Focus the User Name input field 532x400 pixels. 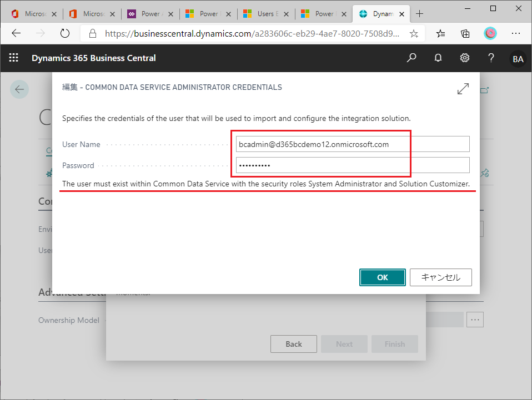coord(353,144)
